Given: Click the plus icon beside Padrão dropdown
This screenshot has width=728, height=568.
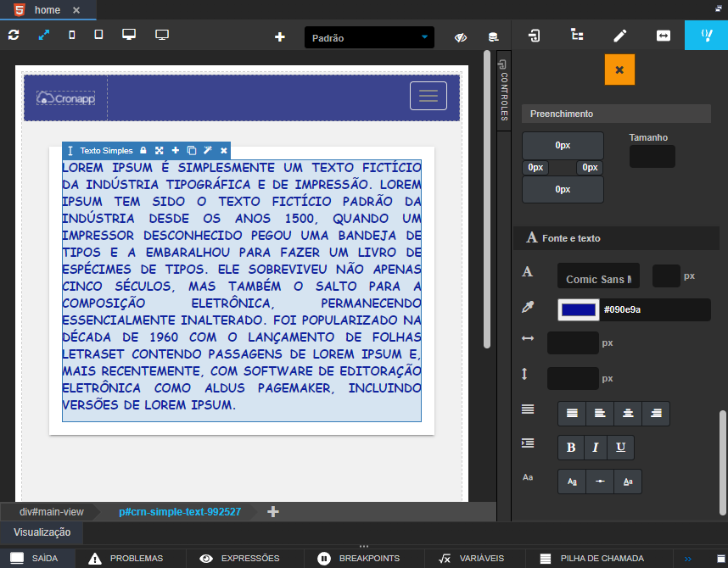Looking at the screenshot, I should click(x=279, y=37).
